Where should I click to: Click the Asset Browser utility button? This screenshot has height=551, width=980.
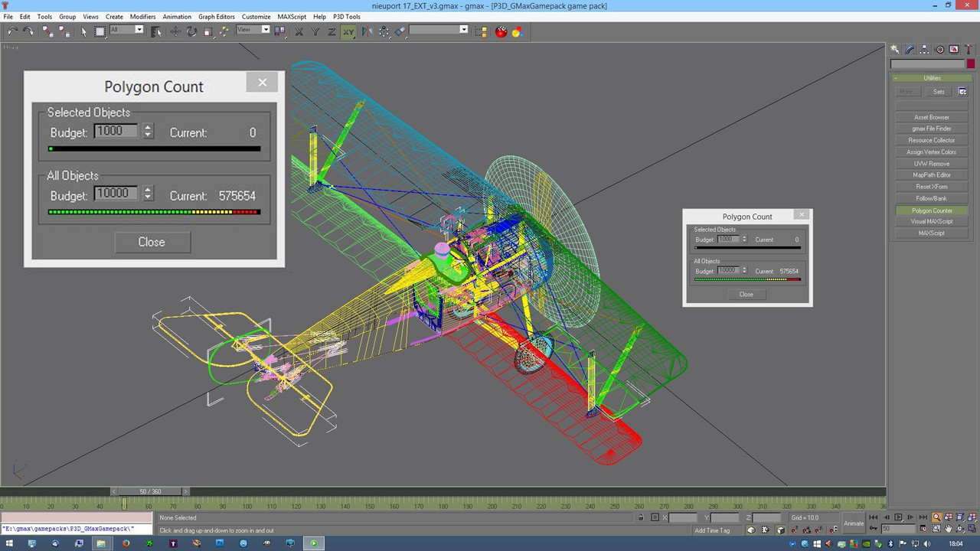click(931, 117)
